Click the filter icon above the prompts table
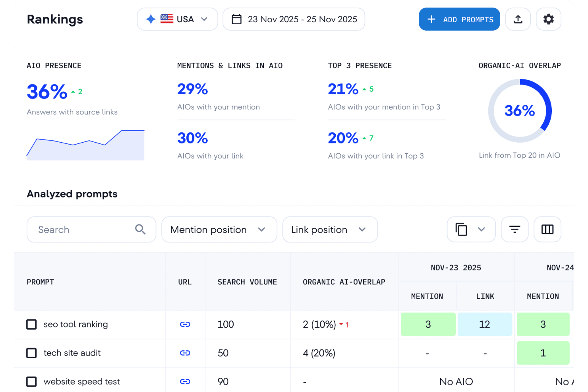This screenshot has width=588, height=392. pos(514,229)
